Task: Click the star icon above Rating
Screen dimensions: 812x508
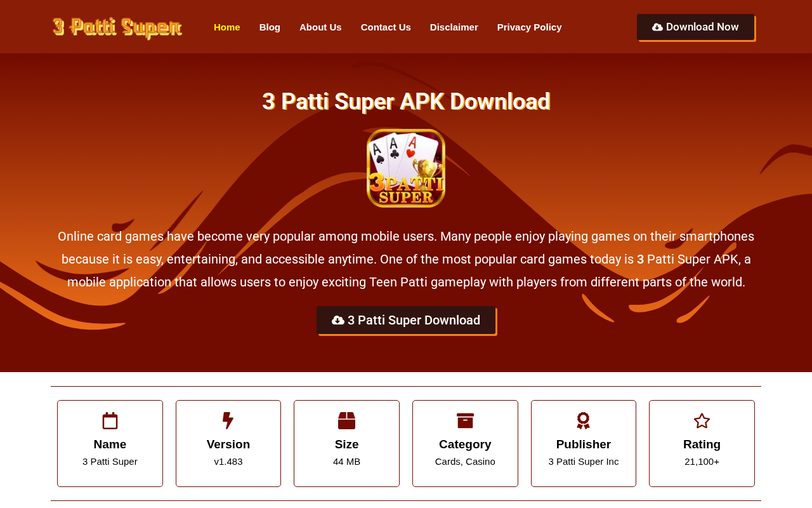Action: click(702, 421)
